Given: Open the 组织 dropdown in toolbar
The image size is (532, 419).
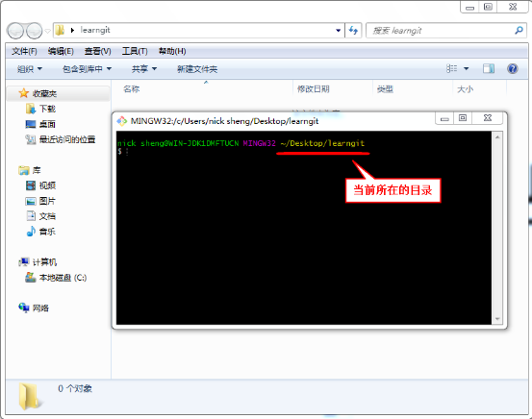Looking at the screenshot, I should (x=30, y=69).
